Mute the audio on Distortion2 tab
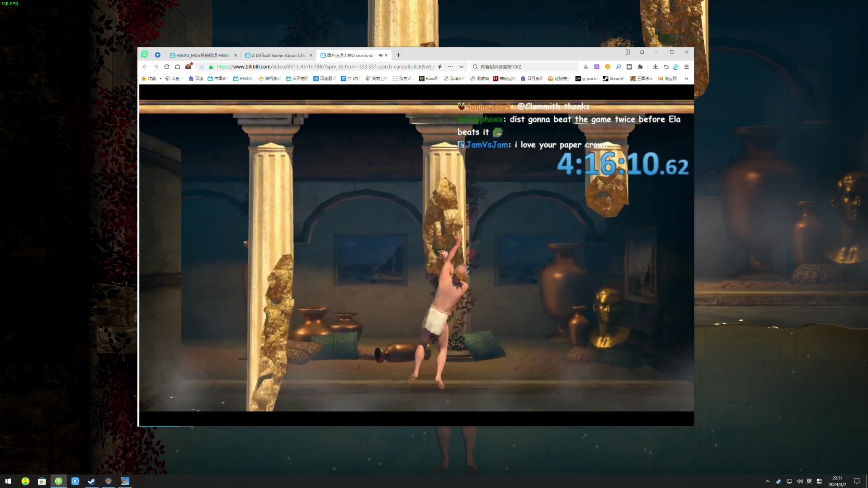The image size is (868, 488). pos(381,55)
